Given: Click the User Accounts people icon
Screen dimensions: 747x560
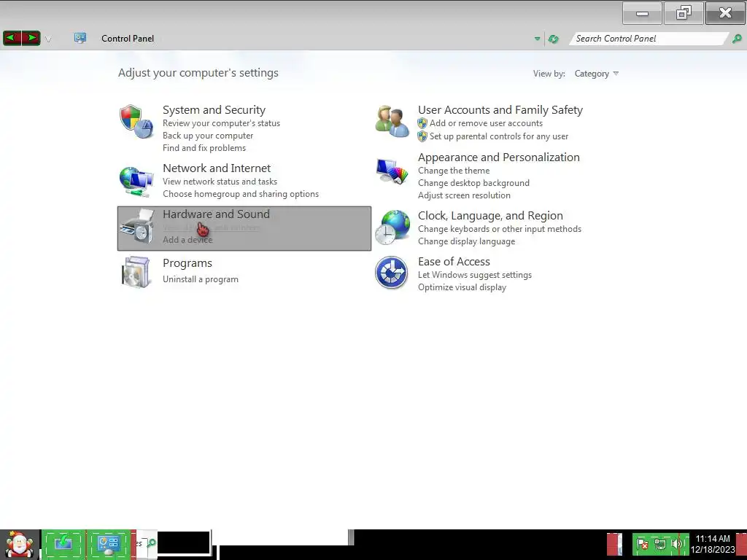Looking at the screenshot, I should pyautogui.click(x=392, y=122).
